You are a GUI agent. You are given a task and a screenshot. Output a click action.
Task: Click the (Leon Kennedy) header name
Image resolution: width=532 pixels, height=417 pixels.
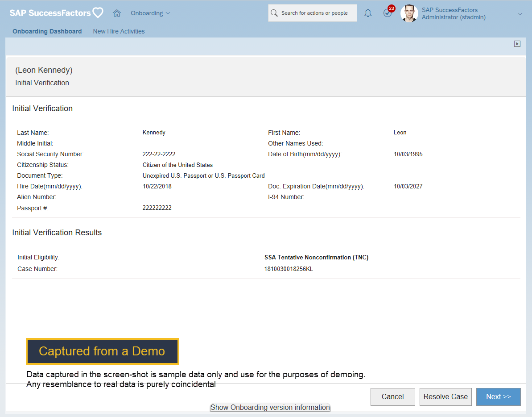pyautogui.click(x=44, y=70)
